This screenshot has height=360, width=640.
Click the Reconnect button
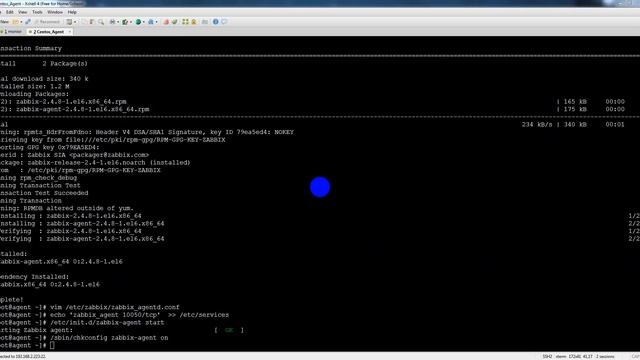[47, 22]
